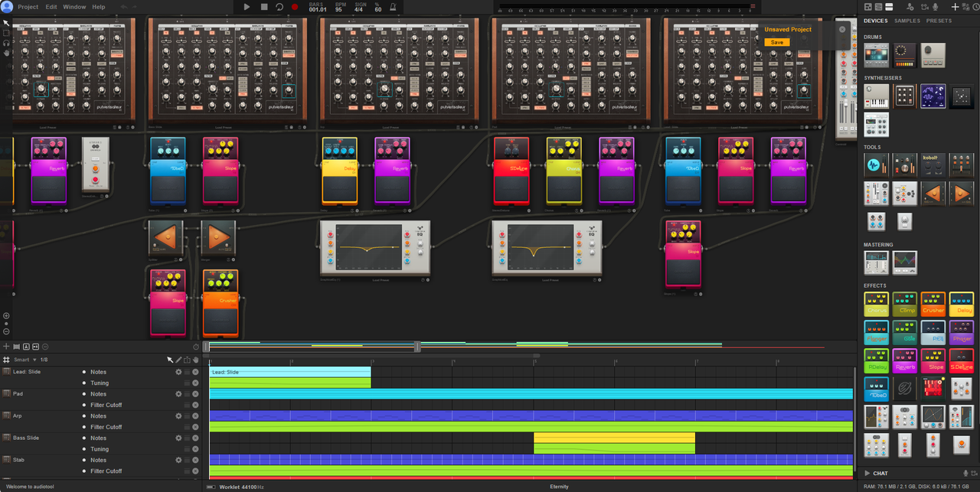980x492 pixels.
Task: Pick the Slope effect in browser
Action: pyautogui.click(x=933, y=360)
